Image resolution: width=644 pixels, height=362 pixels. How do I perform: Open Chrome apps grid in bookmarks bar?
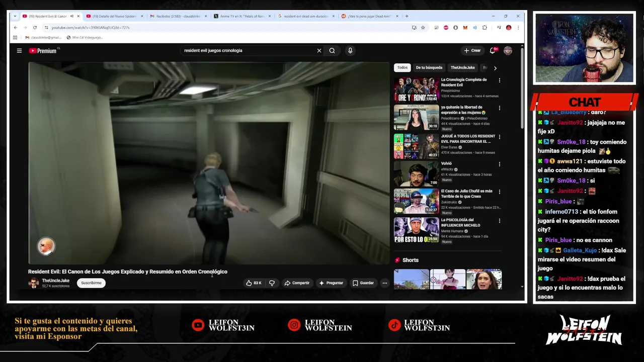click(x=15, y=37)
